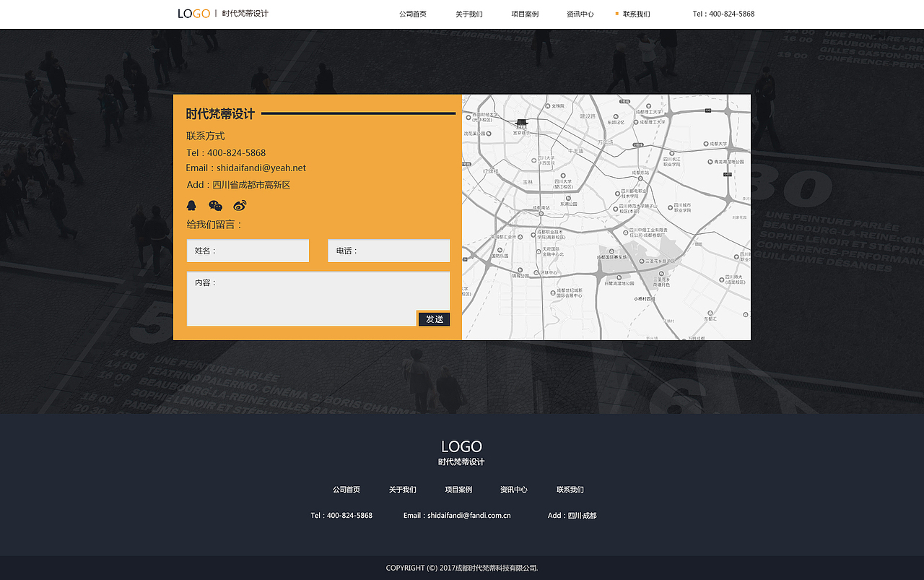
Task: Open 资讯中心 in top navigation
Action: click(x=580, y=14)
